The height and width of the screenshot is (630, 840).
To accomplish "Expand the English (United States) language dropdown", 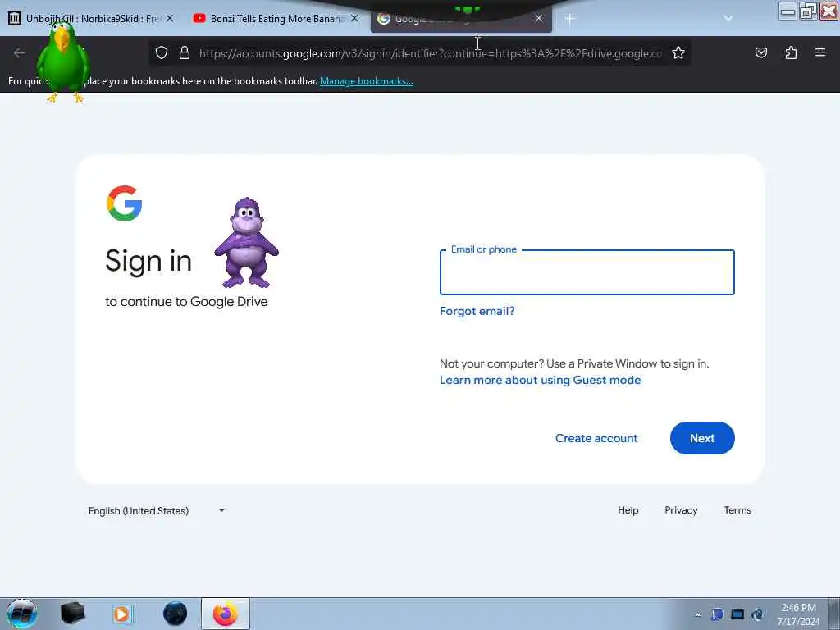I will point(157,511).
